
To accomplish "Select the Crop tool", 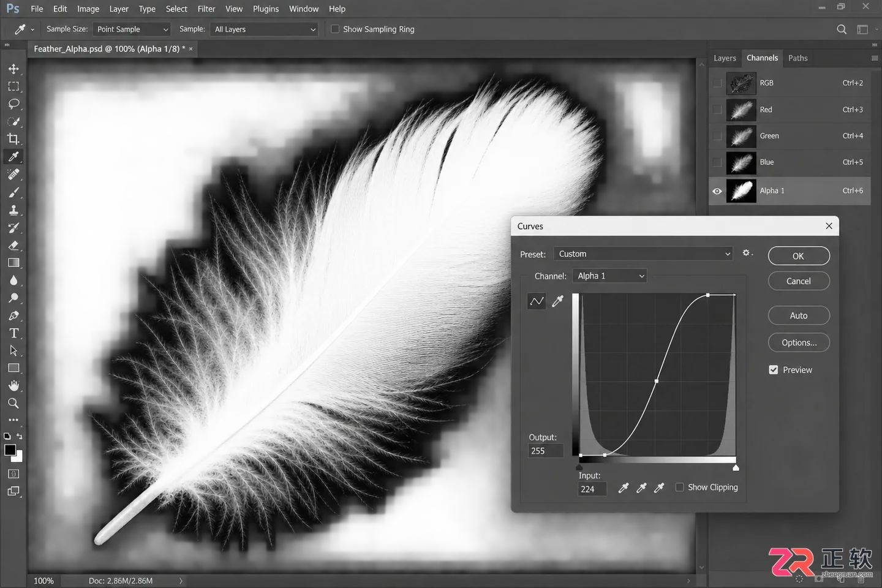I will [13, 139].
